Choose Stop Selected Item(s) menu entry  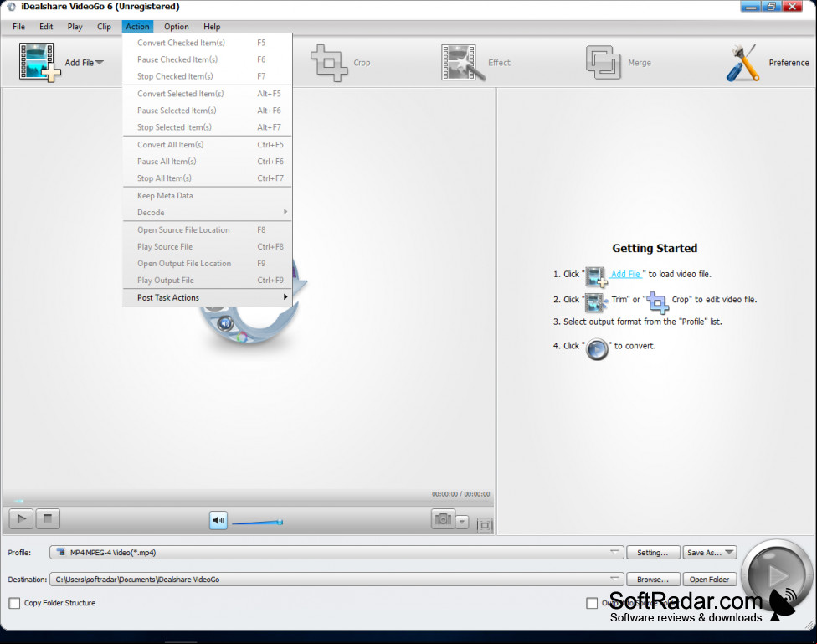[208, 126]
